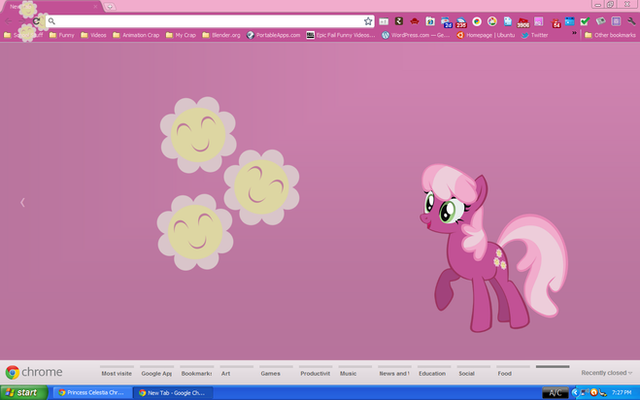The width and height of the screenshot is (640, 400).
Task: Open the extension showing the 54 badge
Action: 556,22
